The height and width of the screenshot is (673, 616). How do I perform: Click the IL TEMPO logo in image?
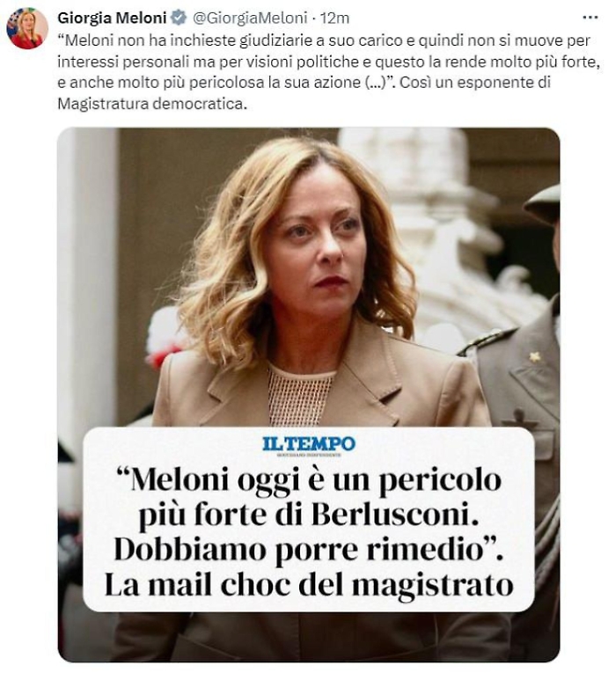[x=309, y=445]
